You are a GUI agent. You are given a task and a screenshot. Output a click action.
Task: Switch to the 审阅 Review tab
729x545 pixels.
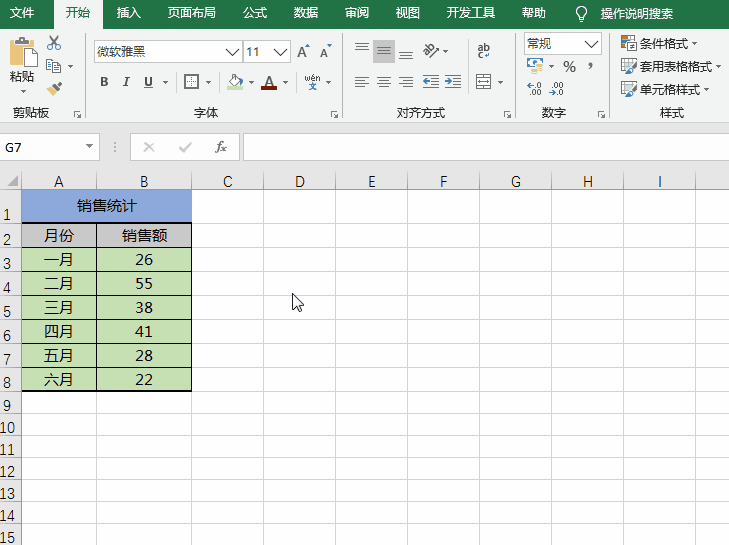click(x=357, y=13)
